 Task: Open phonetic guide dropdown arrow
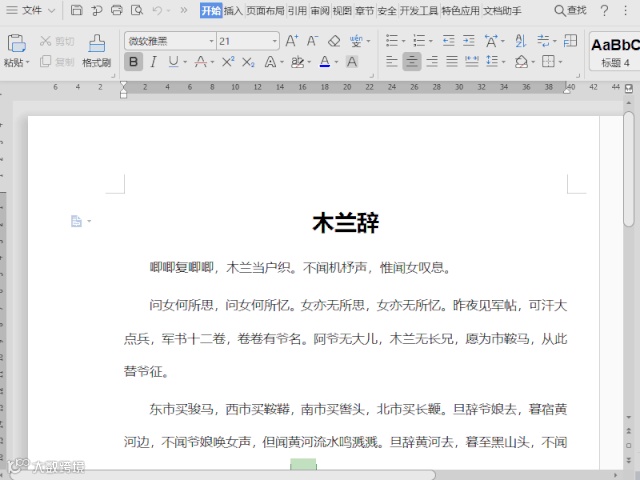369,41
